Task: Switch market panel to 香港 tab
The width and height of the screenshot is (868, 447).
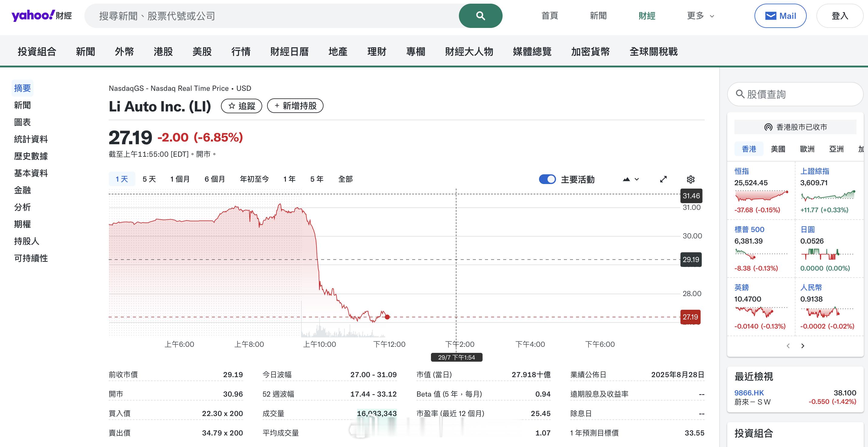Action: pyautogui.click(x=749, y=149)
